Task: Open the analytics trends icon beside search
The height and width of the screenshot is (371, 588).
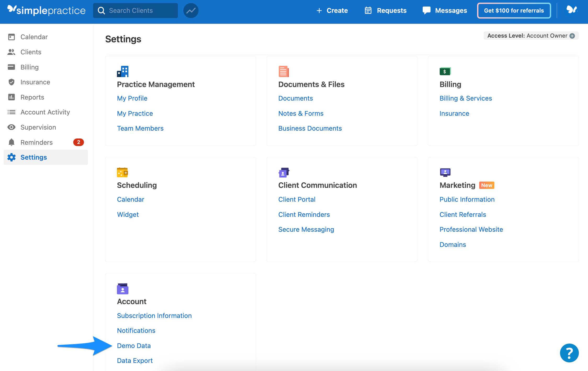Action: pyautogui.click(x=191, y=10)
